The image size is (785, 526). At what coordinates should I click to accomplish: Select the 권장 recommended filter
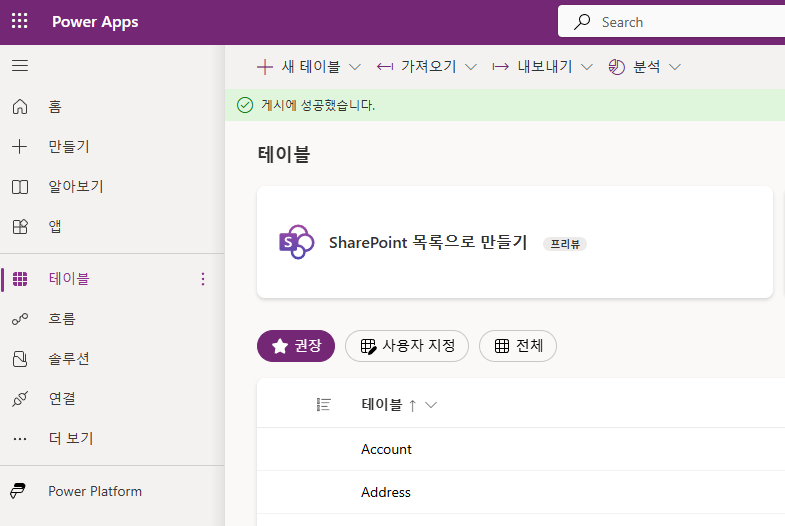[295, 346]
